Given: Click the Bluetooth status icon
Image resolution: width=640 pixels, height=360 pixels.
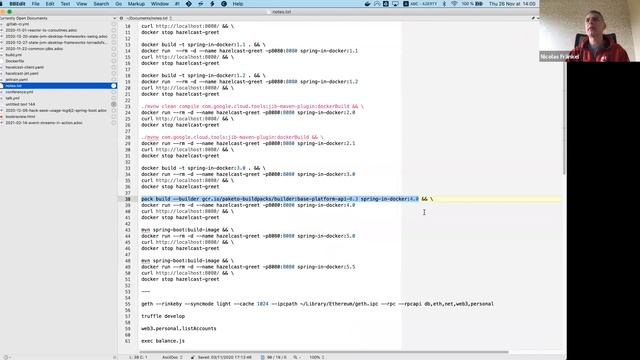Looking at the screenshot, I should pyautogui.click(x=444, y=4).
